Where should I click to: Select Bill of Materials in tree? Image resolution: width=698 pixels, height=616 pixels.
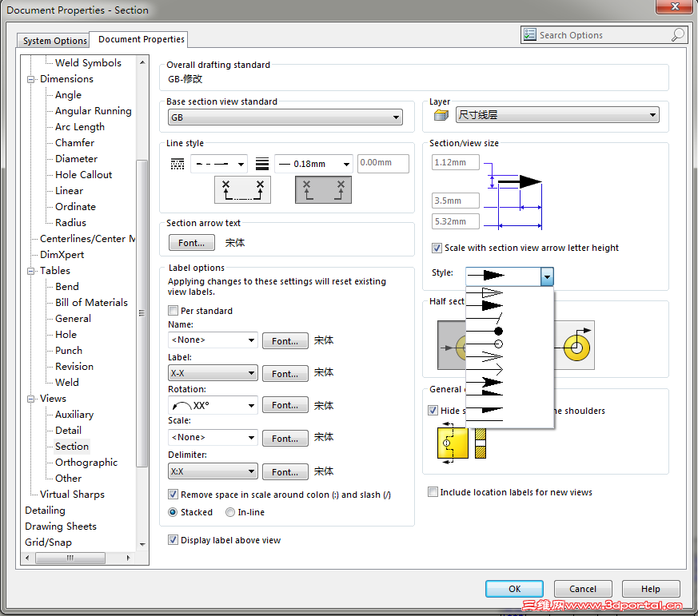point(91,303)
